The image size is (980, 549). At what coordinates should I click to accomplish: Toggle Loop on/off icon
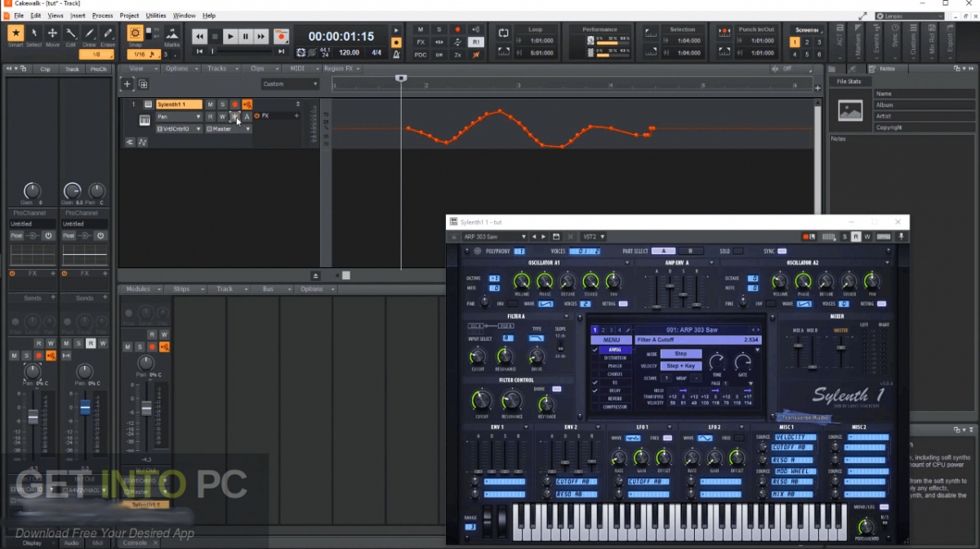point(503,33)
